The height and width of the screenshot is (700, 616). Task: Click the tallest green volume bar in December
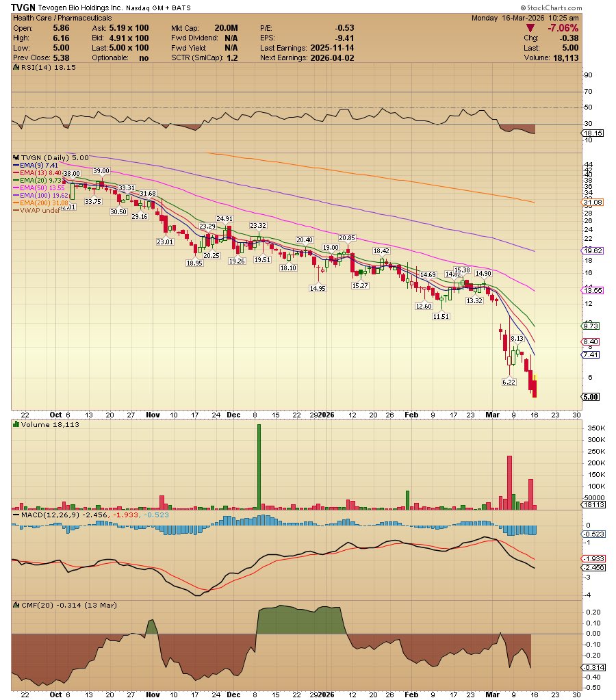[x=259, y=467]
